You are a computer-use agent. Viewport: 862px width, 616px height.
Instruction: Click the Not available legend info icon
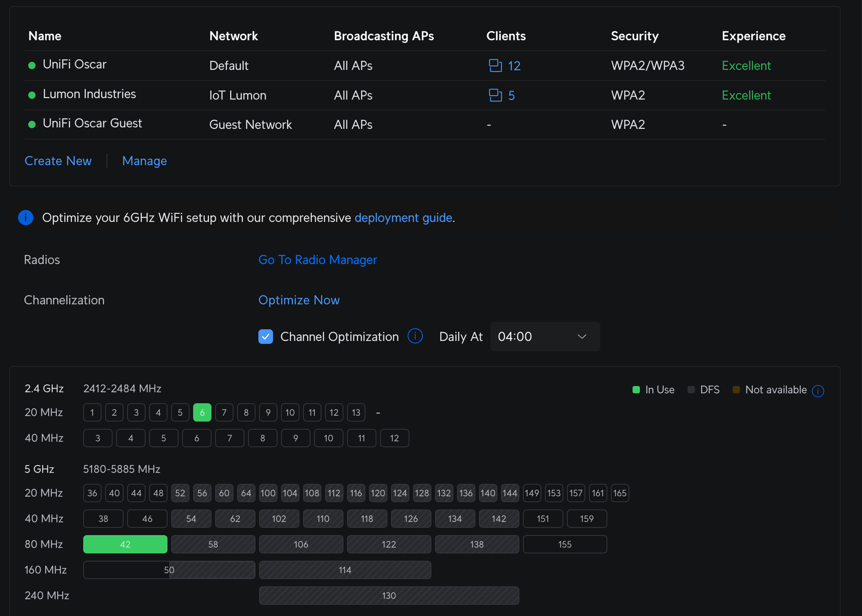pyautogui.click(x=818, y=391)
